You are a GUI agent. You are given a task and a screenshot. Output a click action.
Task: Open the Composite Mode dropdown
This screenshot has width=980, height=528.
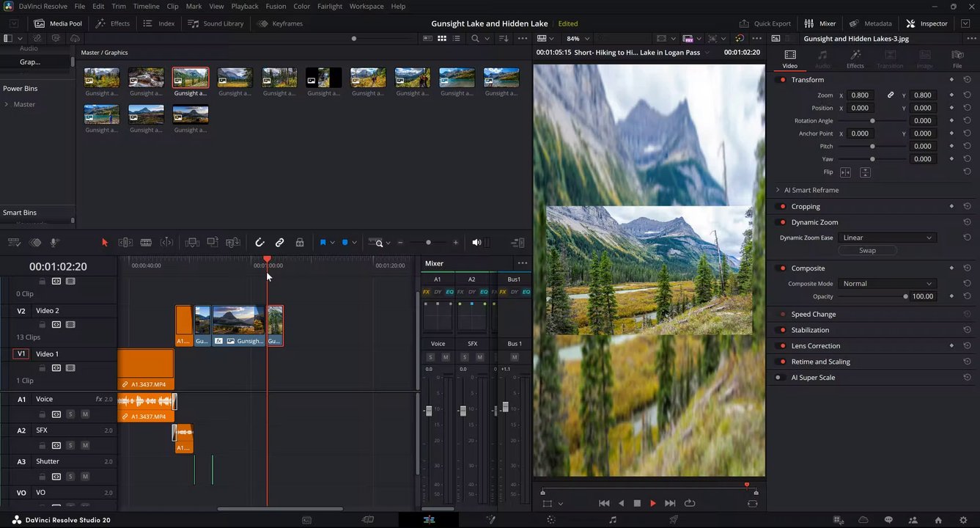pos(887,284)
